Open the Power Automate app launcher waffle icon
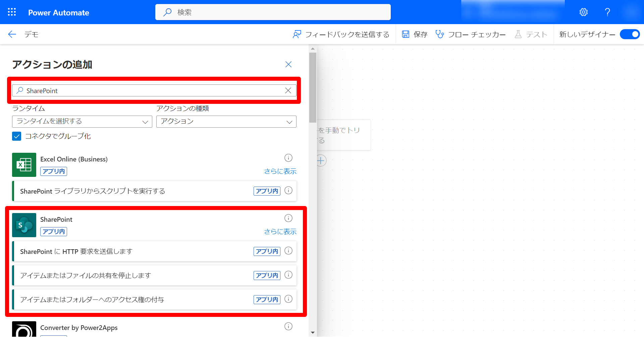The height and width of the screenshot is (337, 644). pyautogui.click(x=11, y=12)
